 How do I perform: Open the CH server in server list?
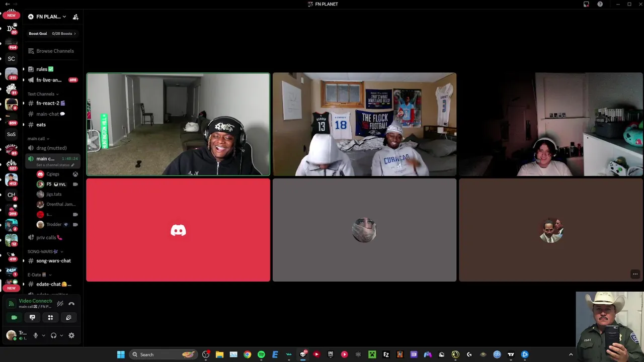[11, 195]
